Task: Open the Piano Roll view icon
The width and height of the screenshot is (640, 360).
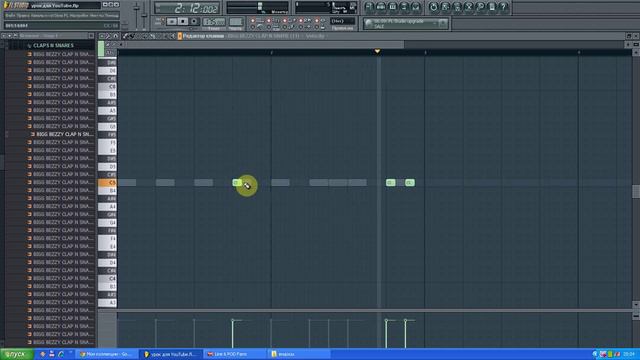Action: (x=392, y=7)
